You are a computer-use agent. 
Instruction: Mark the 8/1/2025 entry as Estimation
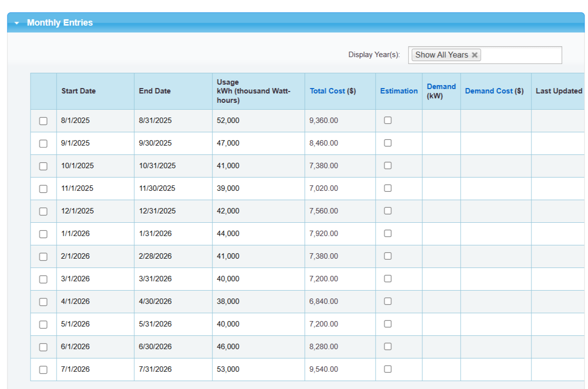coord(388,120)
